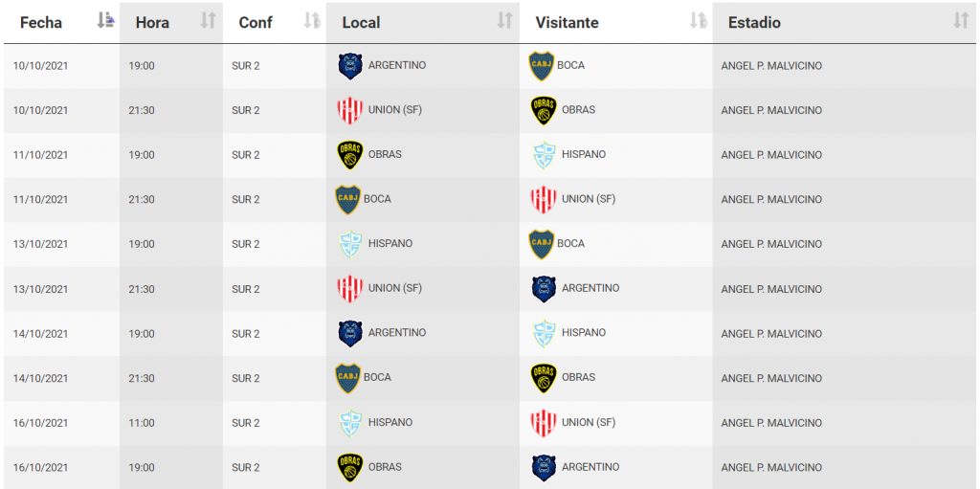Open ARGENTINO team link in 14/10 Local
The width and height of the screenshot is (980, 489).
point(397,333)
